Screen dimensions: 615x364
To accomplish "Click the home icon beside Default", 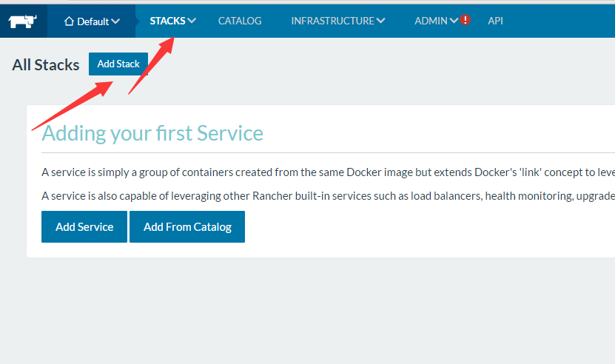I will point(69,21).
